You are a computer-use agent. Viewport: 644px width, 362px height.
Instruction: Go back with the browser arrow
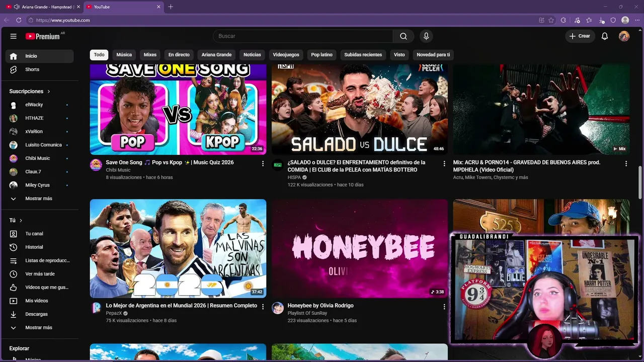7,20
